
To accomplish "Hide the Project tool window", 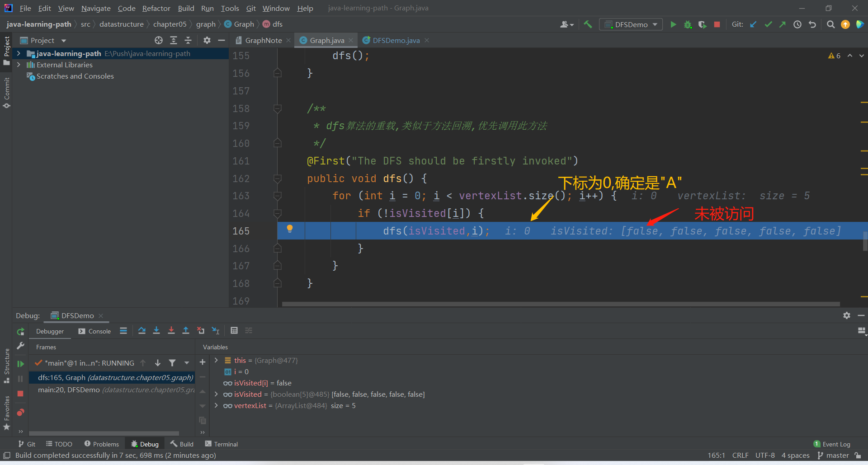I will [x=222, y=40].
